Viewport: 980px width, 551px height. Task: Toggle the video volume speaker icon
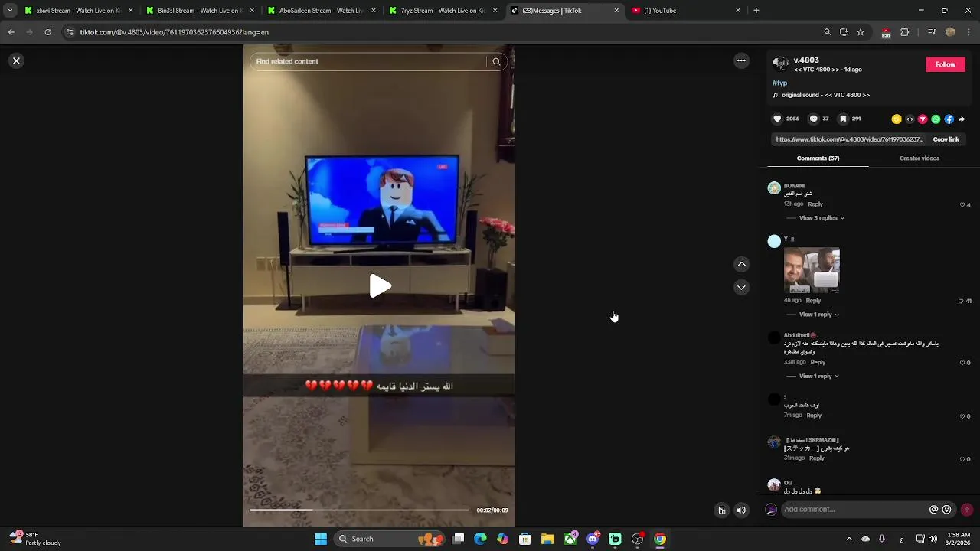(741, 510)
